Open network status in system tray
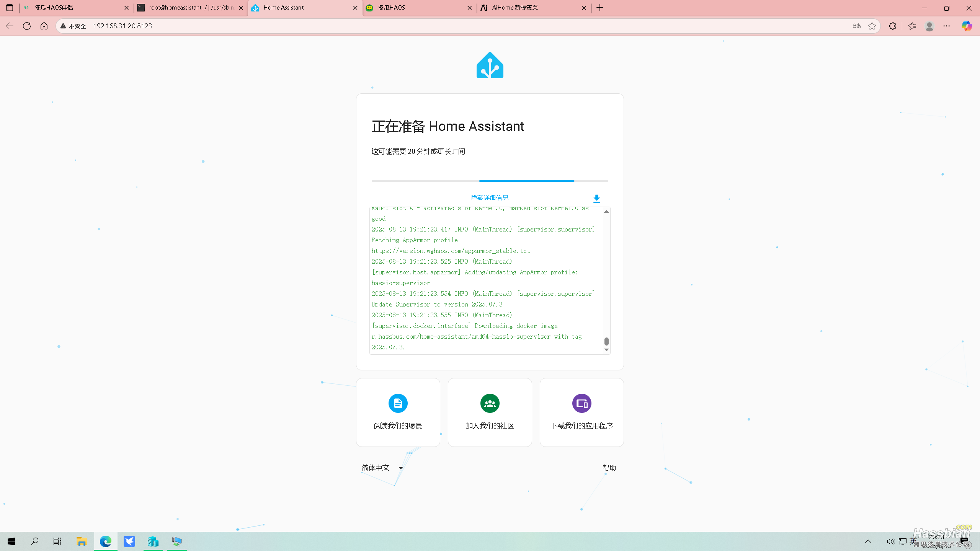Viewport: 980px width, 551px height. pyautogui.click(x=903, y=541)
